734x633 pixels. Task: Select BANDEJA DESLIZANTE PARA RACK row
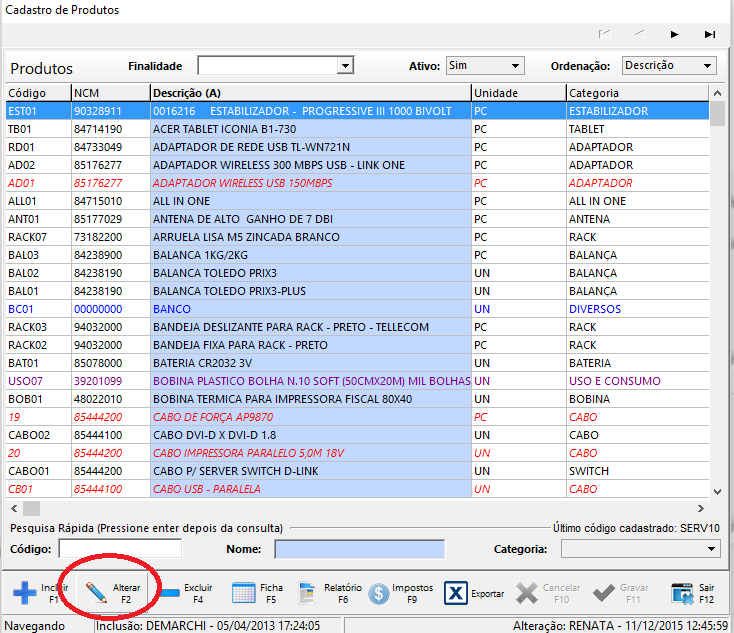tap(358, 327)
